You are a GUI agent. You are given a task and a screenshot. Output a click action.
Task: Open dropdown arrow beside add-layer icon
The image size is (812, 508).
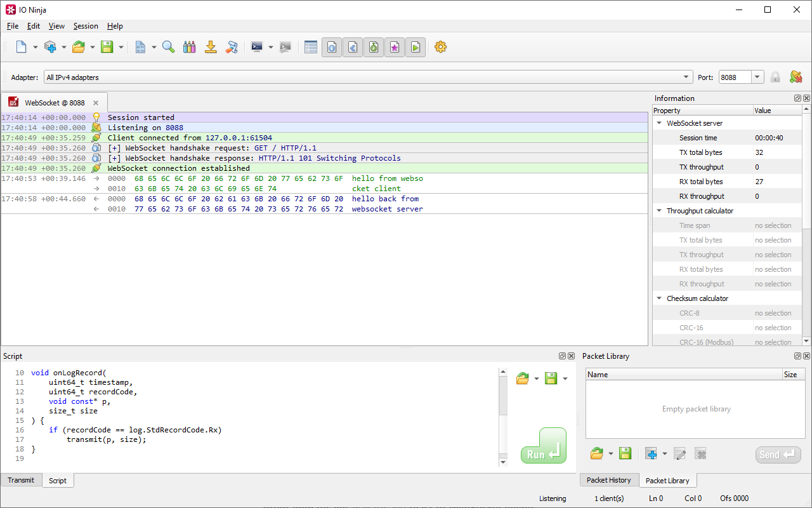(63, 47)
